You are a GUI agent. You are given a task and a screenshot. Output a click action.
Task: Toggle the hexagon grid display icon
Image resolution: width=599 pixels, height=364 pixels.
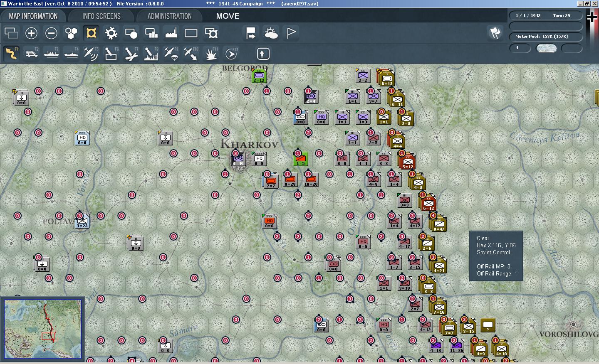71,33
